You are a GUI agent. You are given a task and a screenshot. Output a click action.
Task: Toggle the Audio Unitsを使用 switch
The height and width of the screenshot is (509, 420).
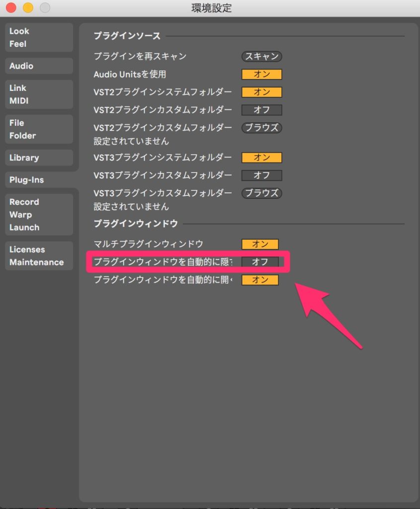tap(261, 75)
